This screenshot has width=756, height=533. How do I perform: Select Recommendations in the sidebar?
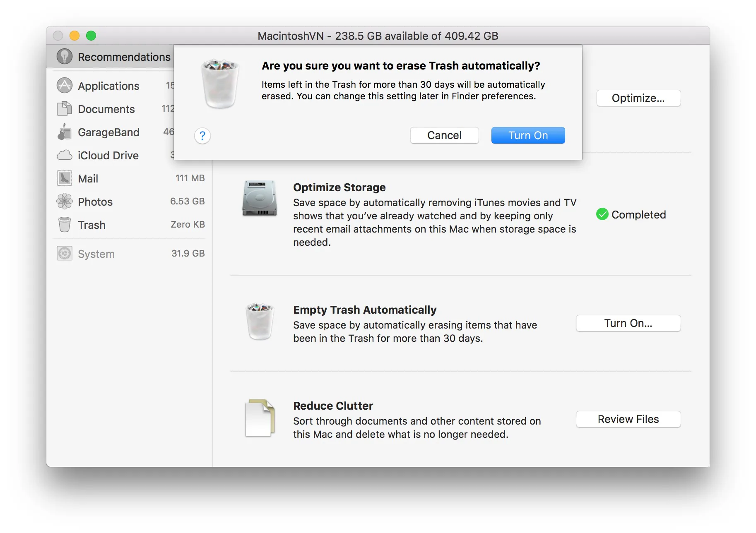(110, 56)
